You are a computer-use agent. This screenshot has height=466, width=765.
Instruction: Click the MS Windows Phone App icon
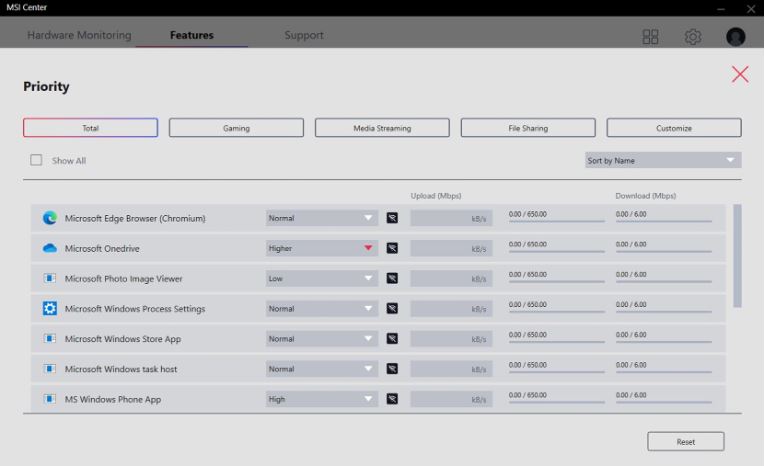tap(50, 399)
